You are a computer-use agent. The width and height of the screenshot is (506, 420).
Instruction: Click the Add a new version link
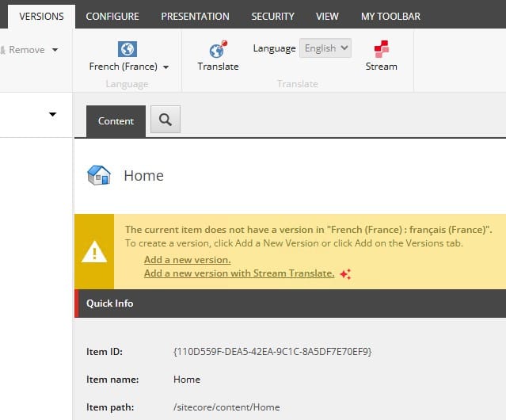point(187,260)
